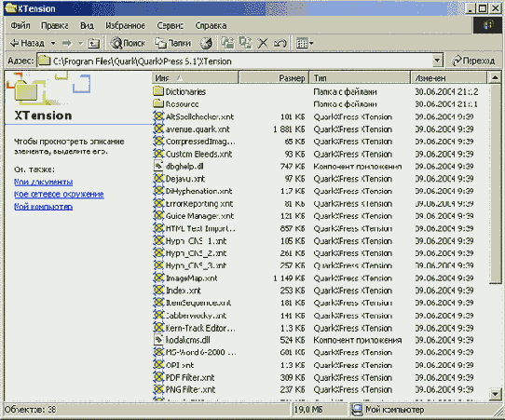The width and height of the screenshot is (505, 420).
Task: Select the Hyph_CNS_1.xnt file icon
Action: (158, 240)
